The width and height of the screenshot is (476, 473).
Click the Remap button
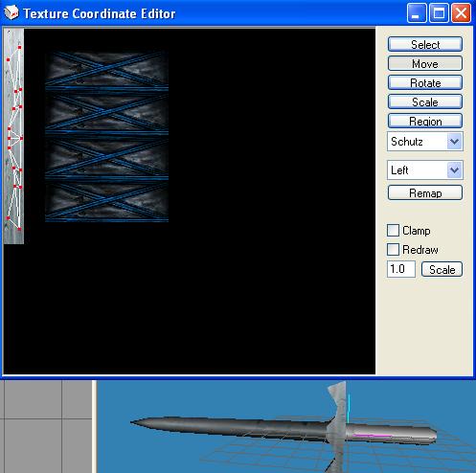425,192
